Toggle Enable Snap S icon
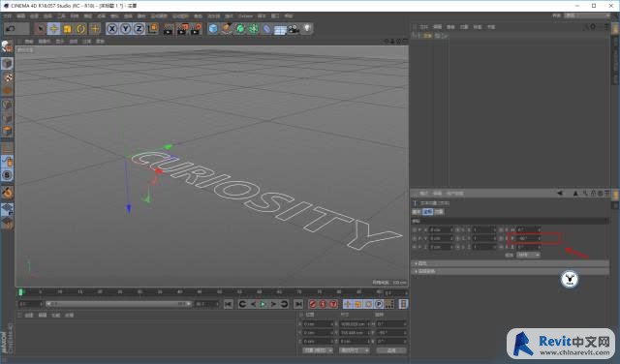This screenshot has height=364, width=620. (7, 175)
